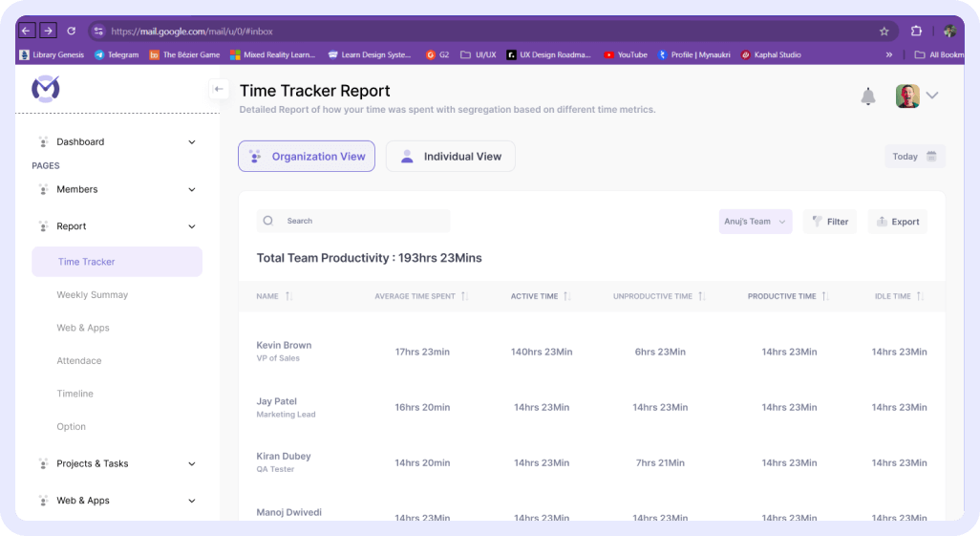Sort by Active Time column arrows

(566, 296)
